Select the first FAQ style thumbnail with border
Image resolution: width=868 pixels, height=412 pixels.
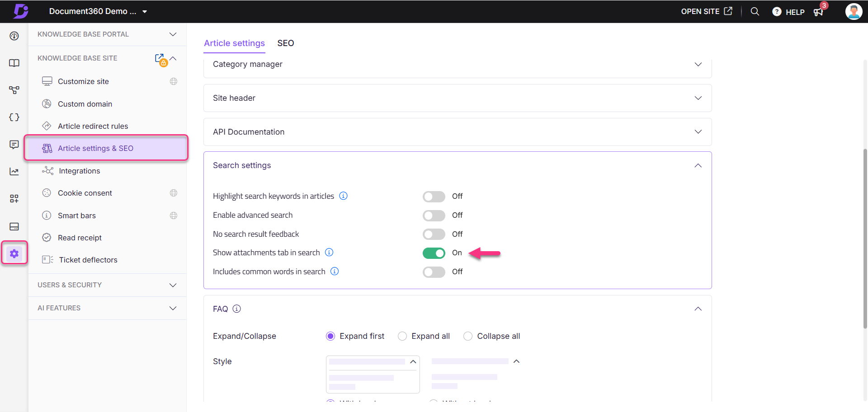point(373,375)
